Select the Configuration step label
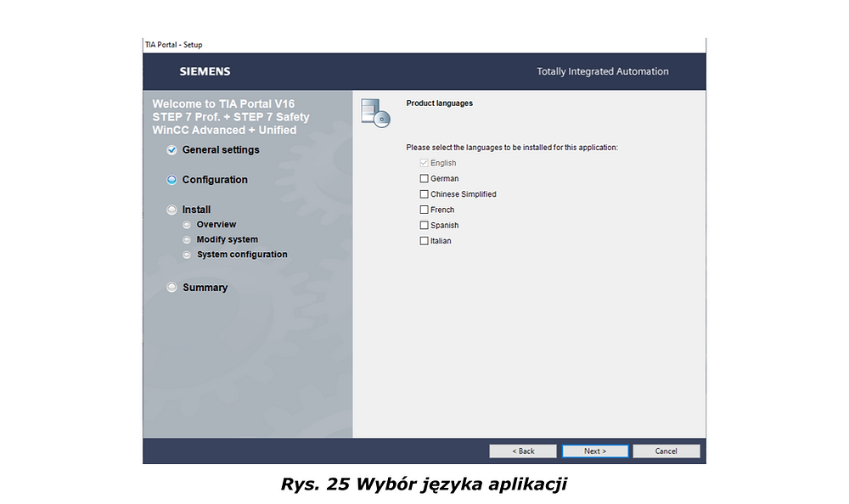 point(215,180)
